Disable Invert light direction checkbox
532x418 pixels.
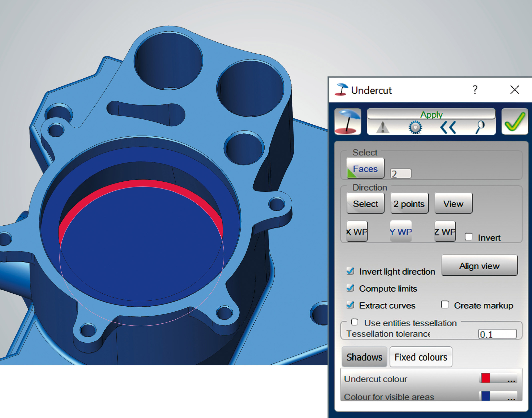(x=350, y=271)
